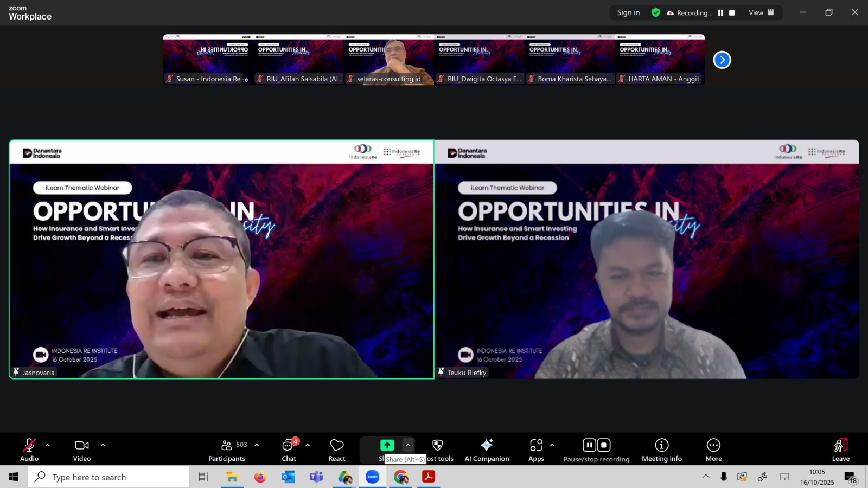Toggle the Video camera on or off
Viewport: 868px width, 488px height.
click(82, 450)
